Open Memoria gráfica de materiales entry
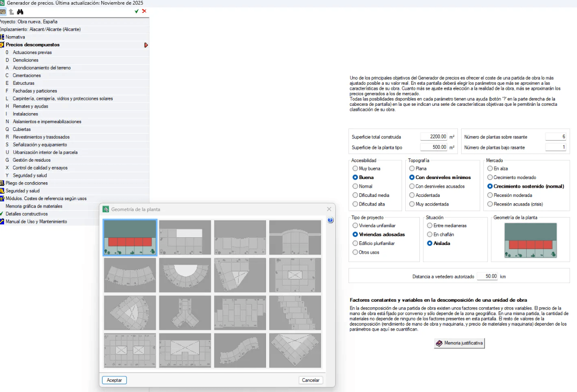Viewport: 577px width, 392px height. point(34,207)
